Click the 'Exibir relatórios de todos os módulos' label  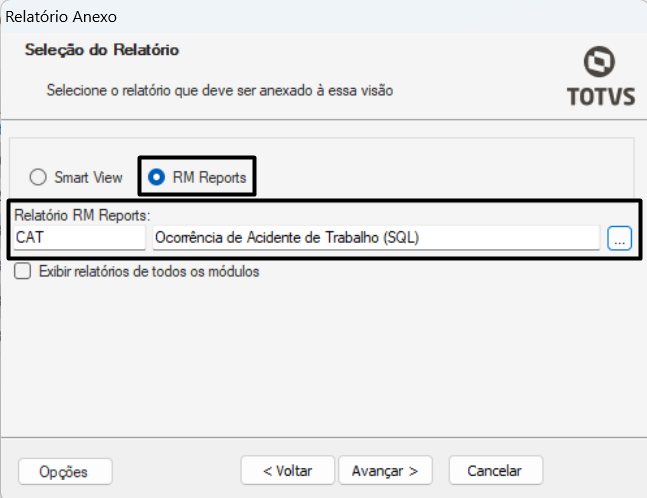[x=149, y=271]
